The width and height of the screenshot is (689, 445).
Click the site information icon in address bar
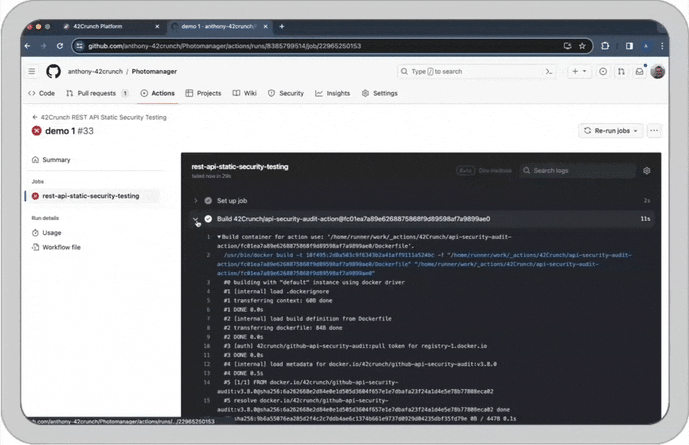coord(80,46)
